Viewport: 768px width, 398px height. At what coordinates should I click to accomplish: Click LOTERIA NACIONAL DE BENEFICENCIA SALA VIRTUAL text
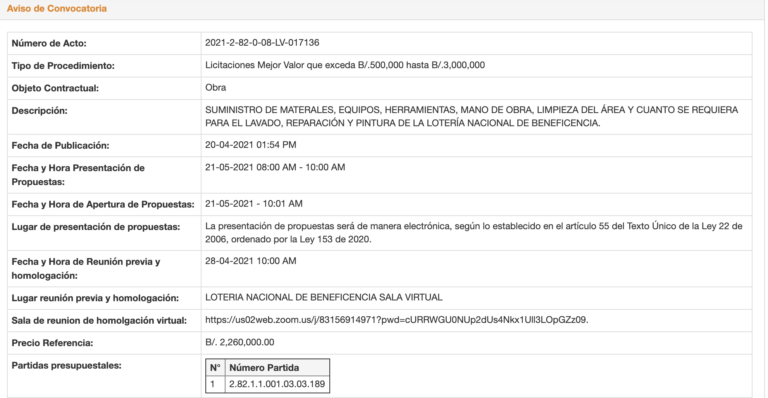324,297
